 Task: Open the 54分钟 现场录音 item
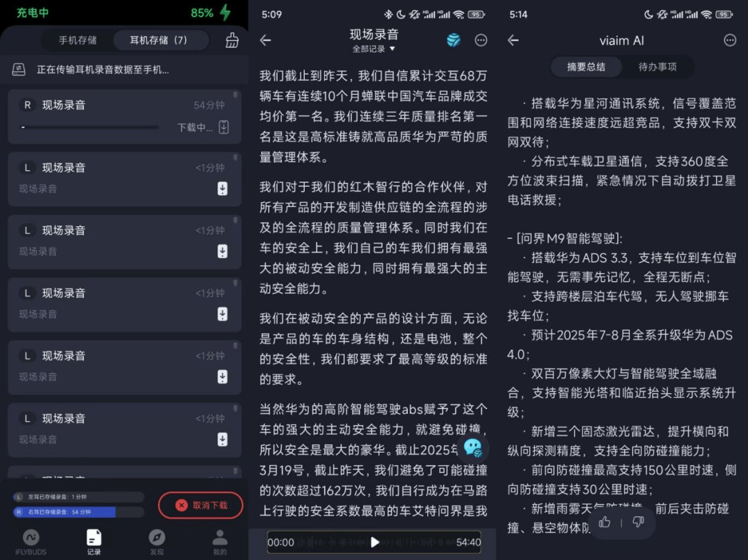click(x=124, y=116)
